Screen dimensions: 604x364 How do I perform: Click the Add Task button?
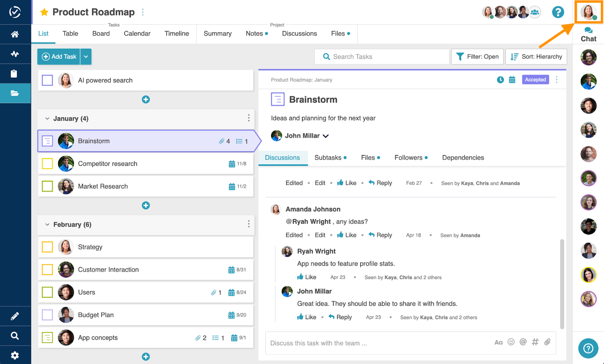click(59, 57)
